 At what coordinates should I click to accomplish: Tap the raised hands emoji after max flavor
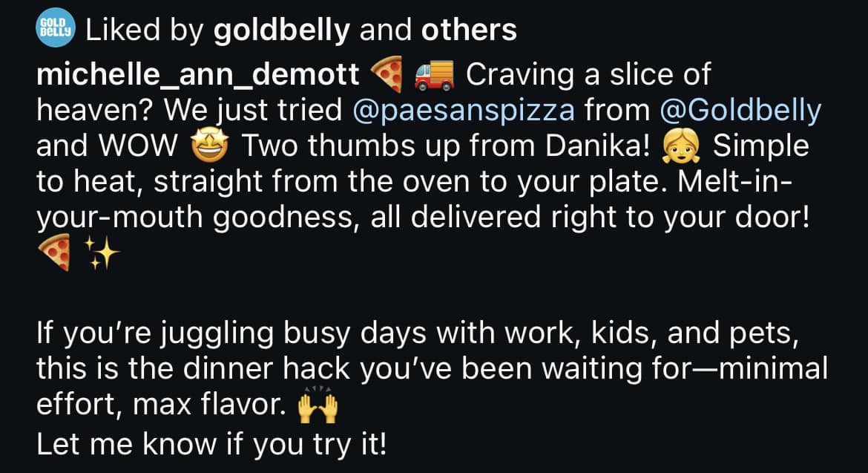(318, 408)
